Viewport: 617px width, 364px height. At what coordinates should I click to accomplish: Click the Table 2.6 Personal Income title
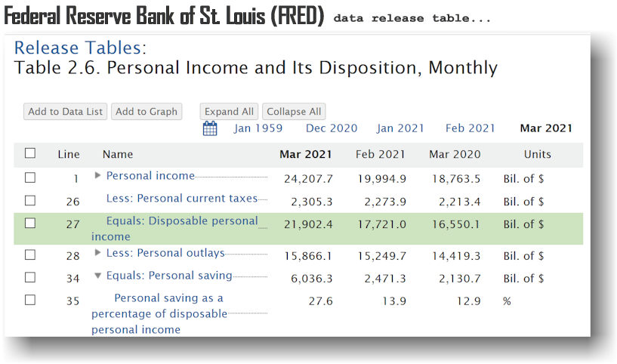pos(256,68)
